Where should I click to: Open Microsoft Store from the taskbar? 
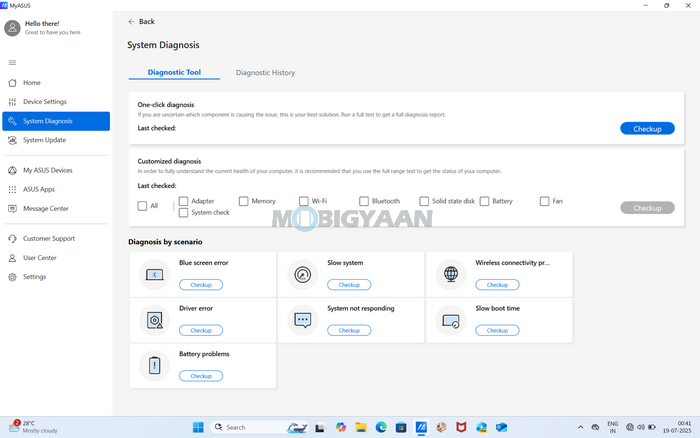pos(401,427)
